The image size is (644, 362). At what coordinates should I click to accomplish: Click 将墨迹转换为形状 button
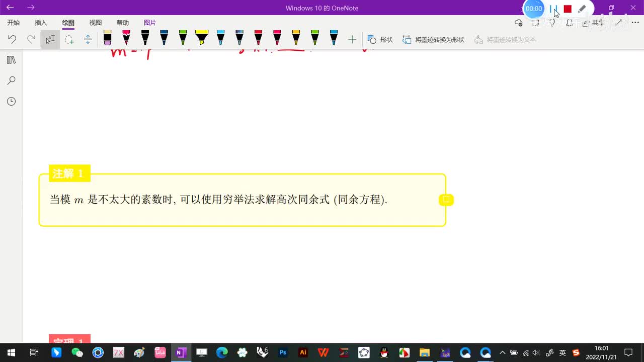(x=433, y=39)
